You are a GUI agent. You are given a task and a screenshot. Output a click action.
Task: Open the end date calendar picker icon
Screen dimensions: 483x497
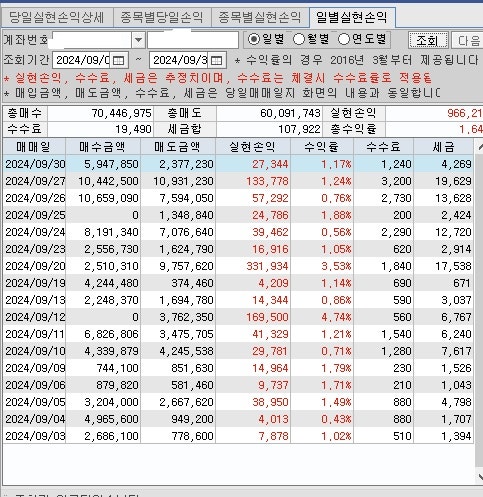tap(217, 60)
